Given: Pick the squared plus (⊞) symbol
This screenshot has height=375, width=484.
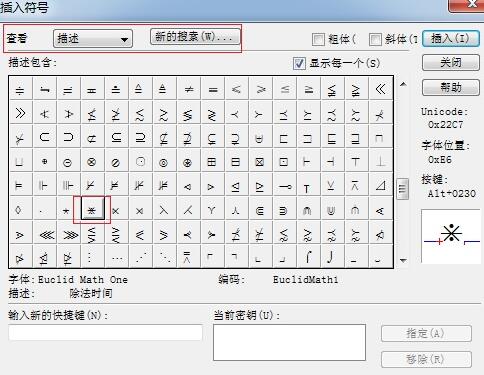Looking at the screenshot, I should click(x=212, y=162).
